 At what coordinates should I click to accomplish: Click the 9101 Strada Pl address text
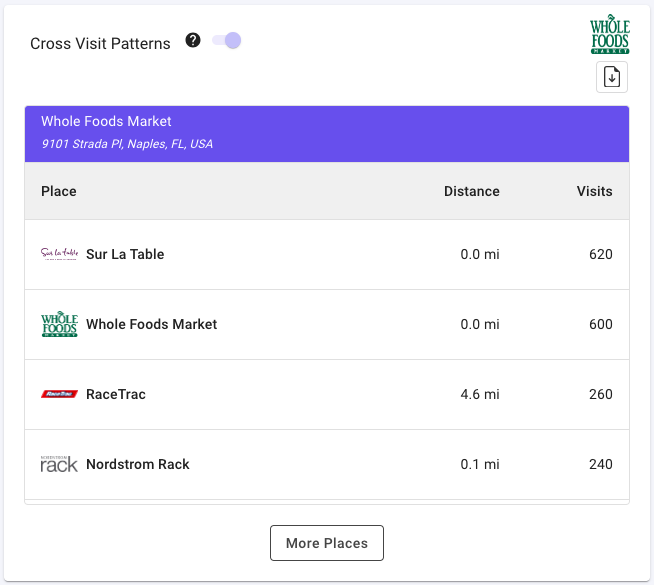pyautogui.click(x=127, y=144)
